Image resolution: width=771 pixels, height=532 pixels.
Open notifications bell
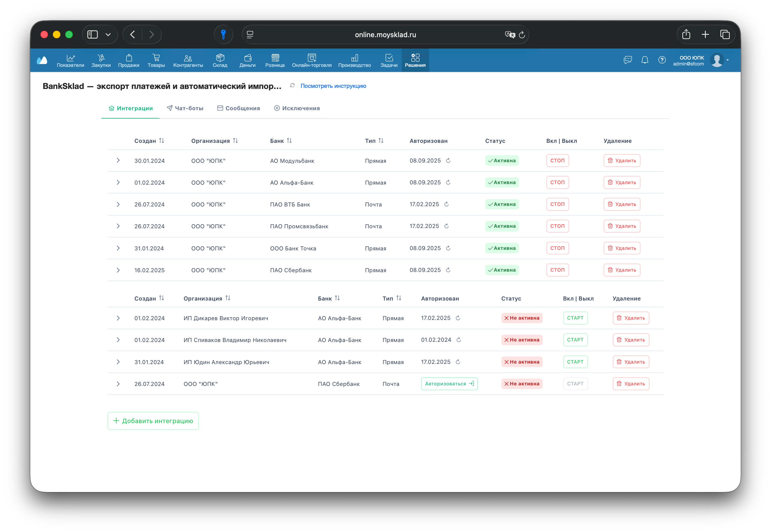point(645,60)
